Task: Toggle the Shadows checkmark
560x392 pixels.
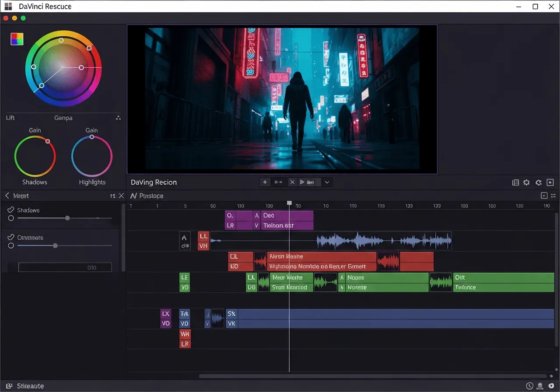Action: tap(11, 210)
